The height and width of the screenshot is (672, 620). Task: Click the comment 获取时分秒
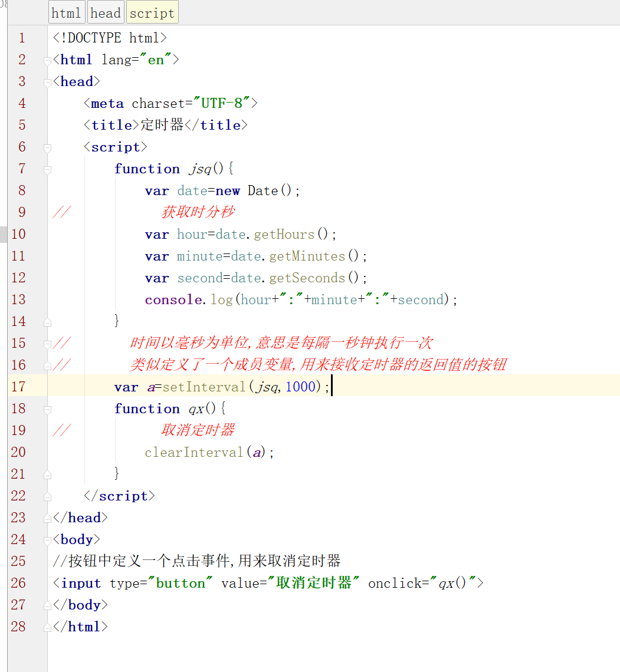click(x=198, y=212)
